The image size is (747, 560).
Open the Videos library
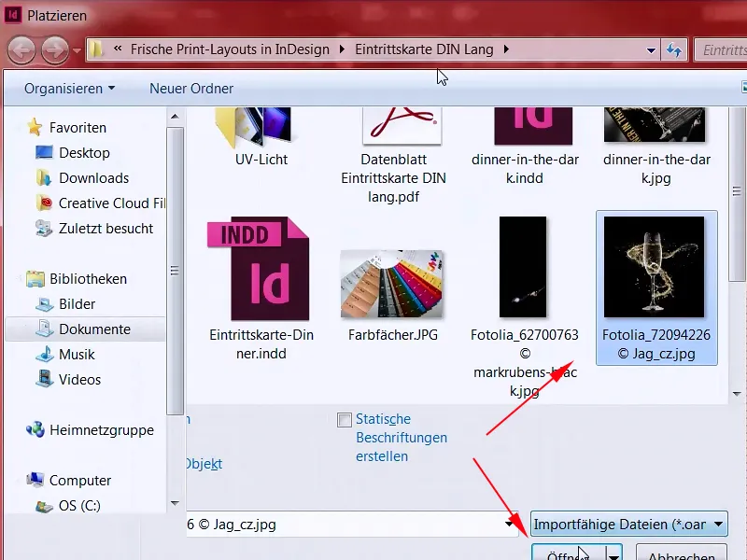point(79,380)
